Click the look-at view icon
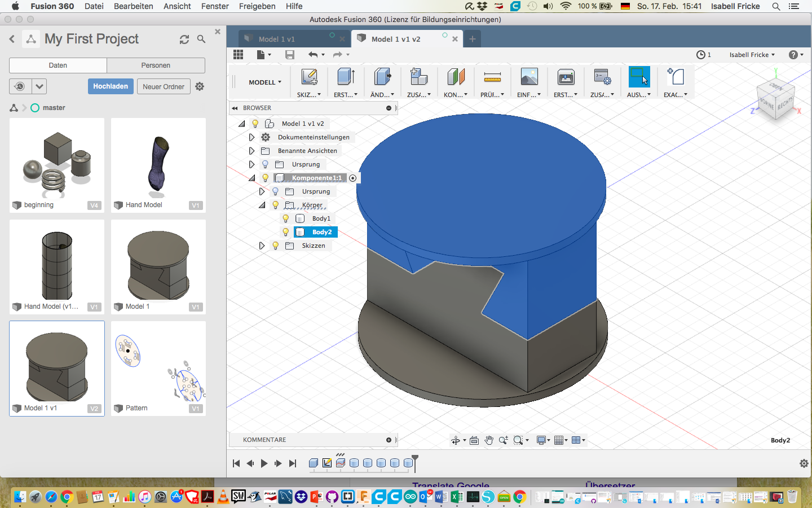The image size is (812, 508). coord(474,440)
